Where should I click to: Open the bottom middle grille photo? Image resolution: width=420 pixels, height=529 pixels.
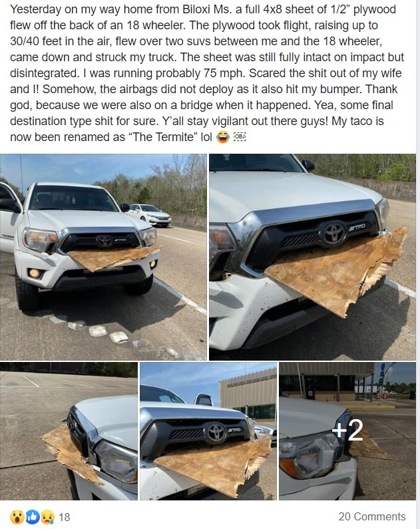click(x=208, y=431)
